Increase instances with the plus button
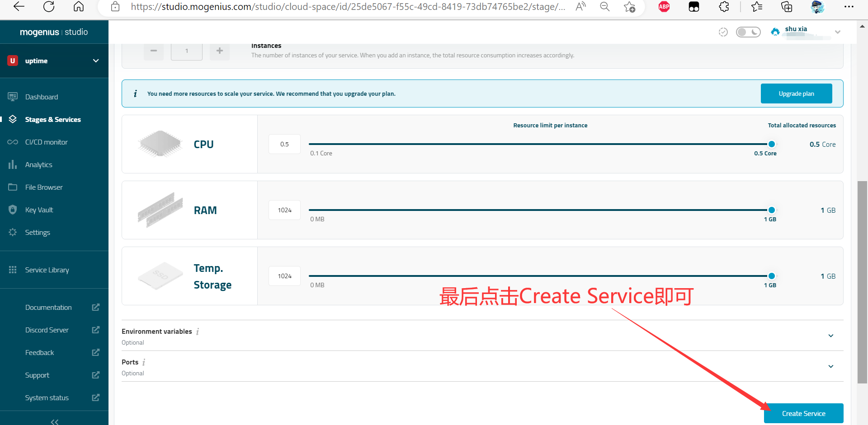This screenshot has width=868, height=425. tap(220, 51)
